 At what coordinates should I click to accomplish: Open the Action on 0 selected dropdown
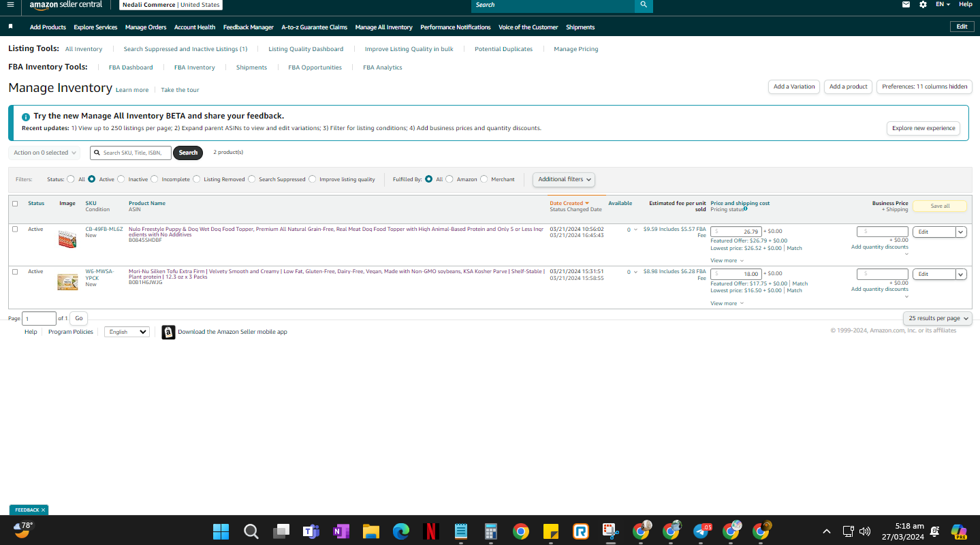(44, 153)
